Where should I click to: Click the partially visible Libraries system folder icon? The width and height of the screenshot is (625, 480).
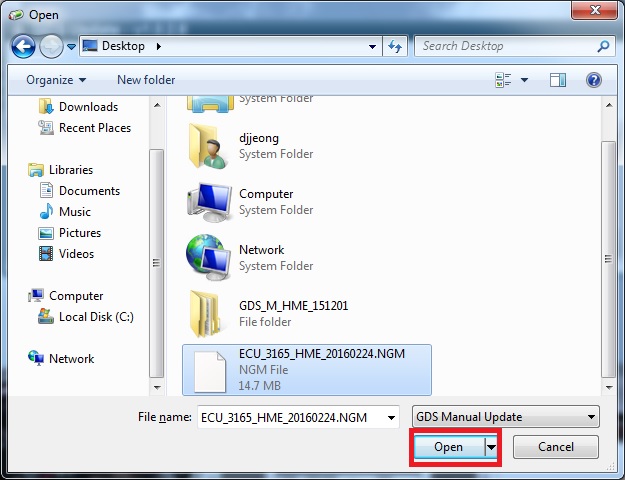pos(210,104)
